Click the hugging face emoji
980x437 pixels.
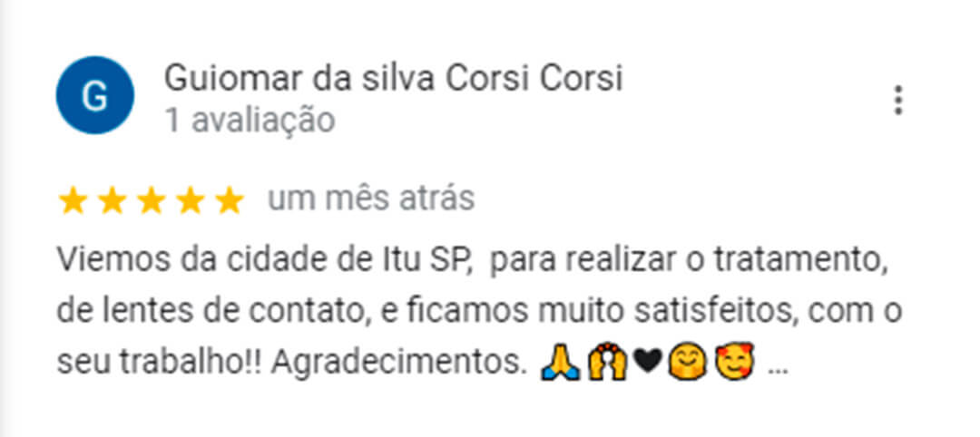point(687,362)
